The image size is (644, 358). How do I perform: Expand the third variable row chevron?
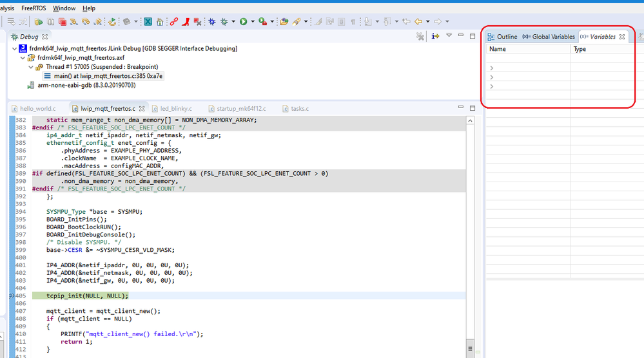click(x=492, y=86)
